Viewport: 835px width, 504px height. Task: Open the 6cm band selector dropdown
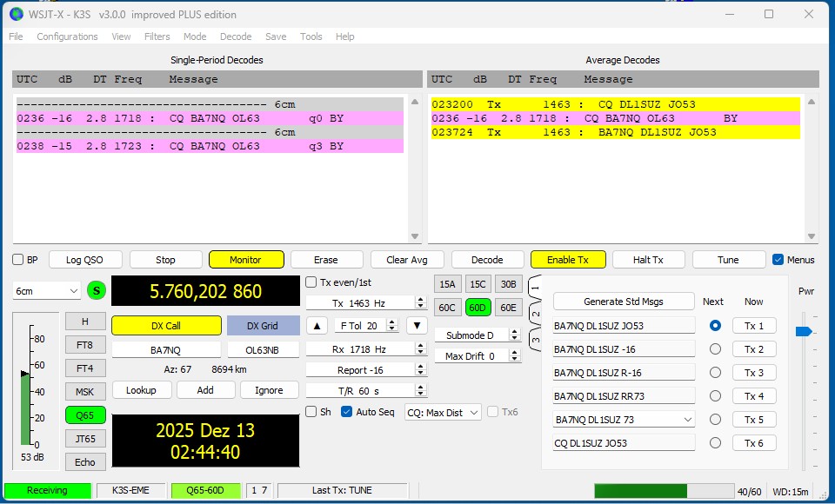[45, 290]
